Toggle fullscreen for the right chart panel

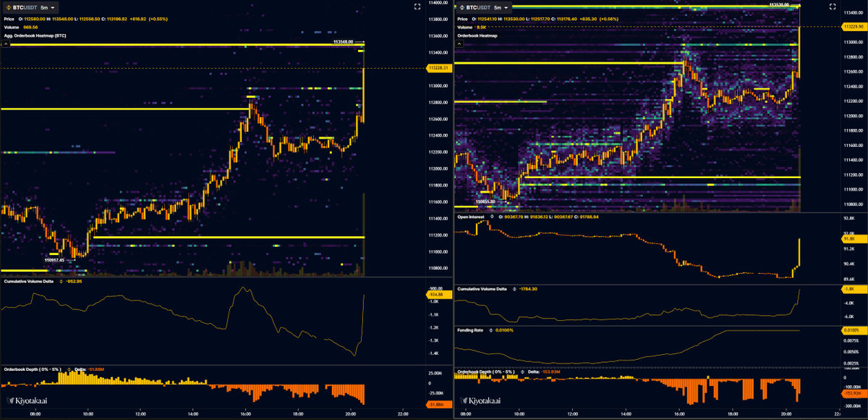[x=832, y=7]
